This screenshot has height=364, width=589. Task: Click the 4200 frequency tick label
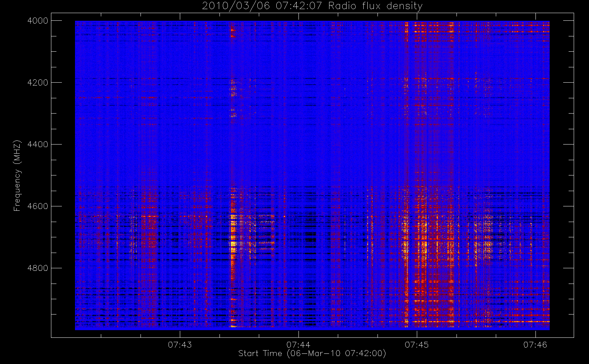point(38,83)
